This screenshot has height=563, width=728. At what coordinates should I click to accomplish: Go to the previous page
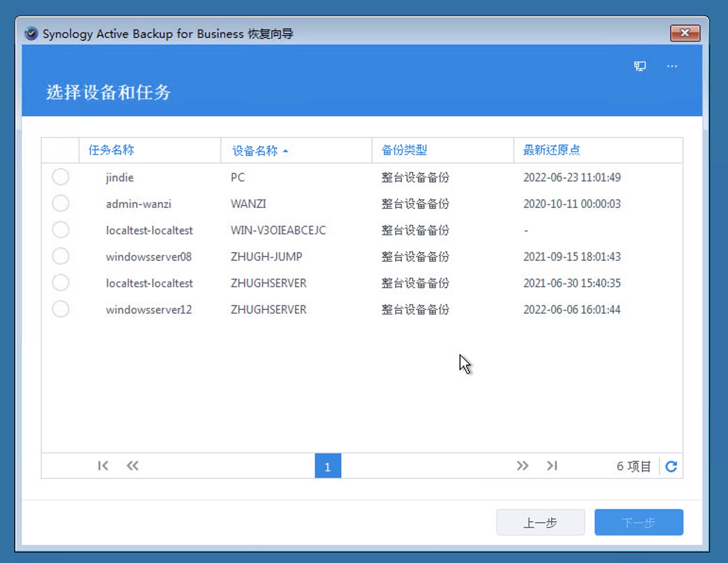(132, 466)
